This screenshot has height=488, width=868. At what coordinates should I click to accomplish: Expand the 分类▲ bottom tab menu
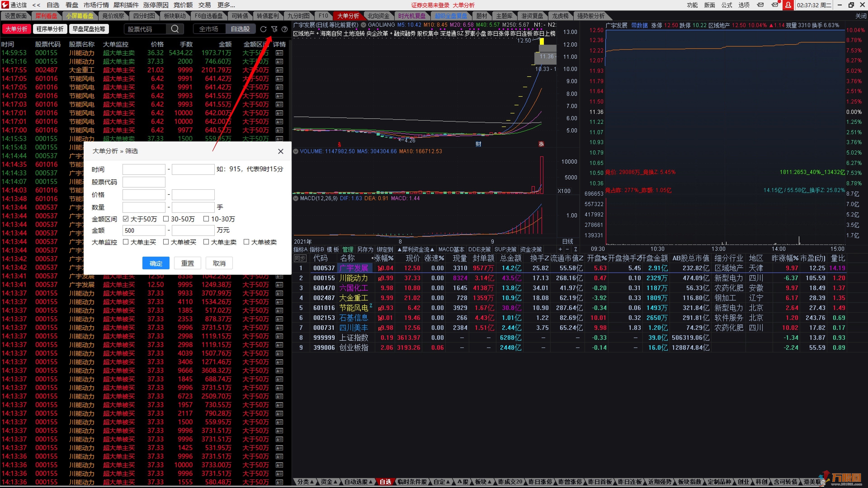pos(305,482)
